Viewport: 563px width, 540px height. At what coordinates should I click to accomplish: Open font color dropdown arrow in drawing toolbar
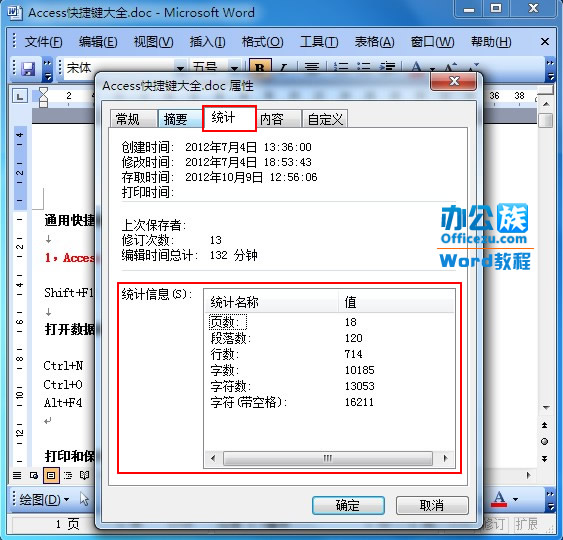click(x=516, y=499)
